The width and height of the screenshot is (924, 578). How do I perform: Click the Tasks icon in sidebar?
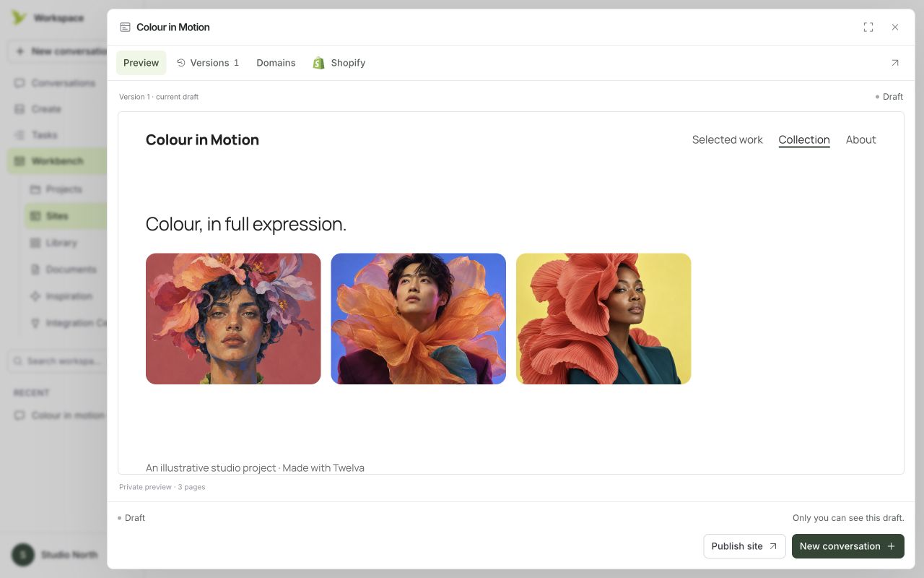(19, 135)
